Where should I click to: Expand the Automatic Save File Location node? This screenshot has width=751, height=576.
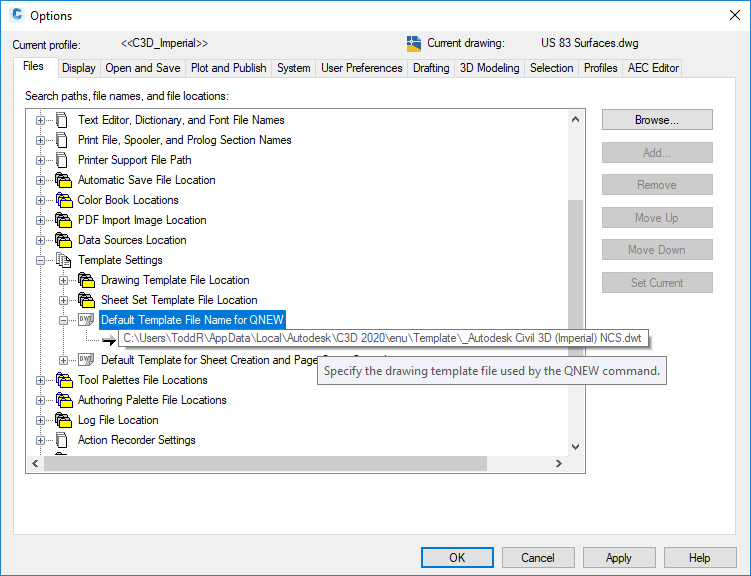[40, 181]
